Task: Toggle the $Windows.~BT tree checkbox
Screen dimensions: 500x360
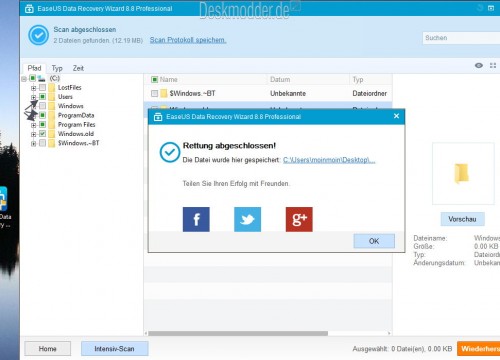Action: (x=42, y=143)
